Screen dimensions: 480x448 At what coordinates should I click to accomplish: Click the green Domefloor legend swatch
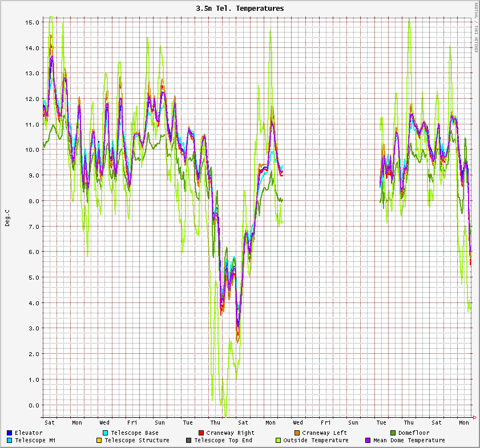tap(393, 433)
